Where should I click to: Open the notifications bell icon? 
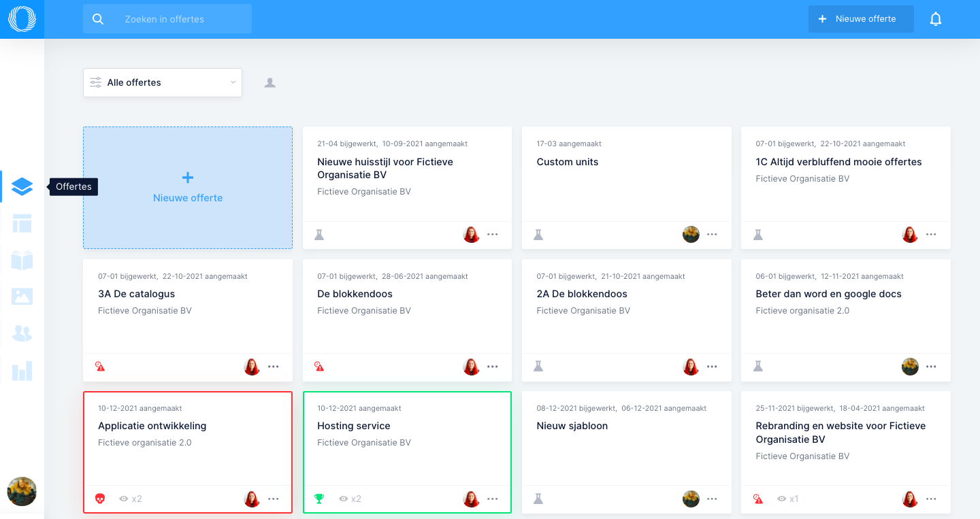(936, 19)
